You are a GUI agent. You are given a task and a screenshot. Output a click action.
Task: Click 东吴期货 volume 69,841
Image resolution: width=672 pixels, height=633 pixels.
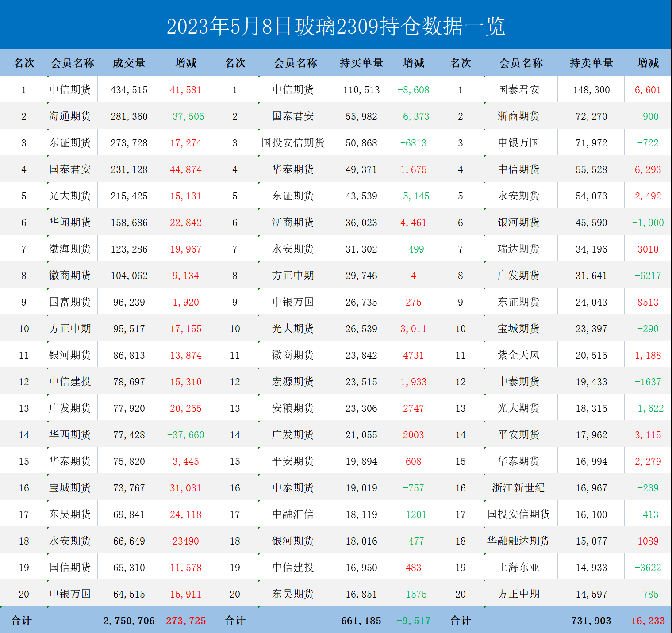point(129,514)
